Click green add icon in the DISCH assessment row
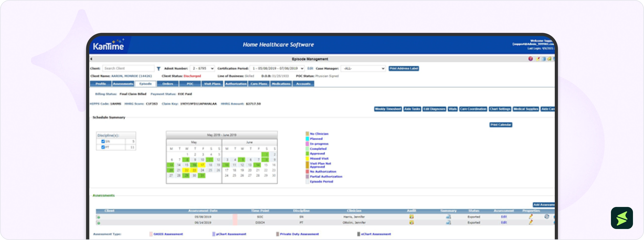Viewport: 644px width, 240px height. click(98, 223)
